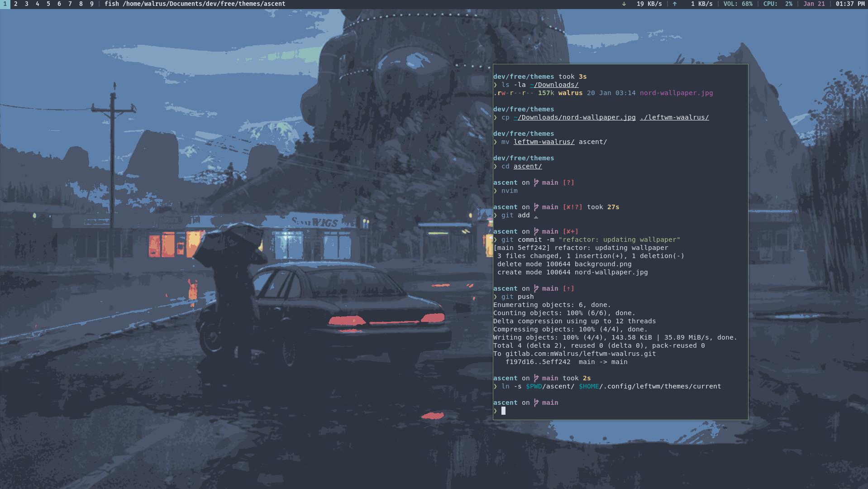Click the walrus owner name in ls output
The height and width of the screenshot is (489, 868).
click(570, 93)
